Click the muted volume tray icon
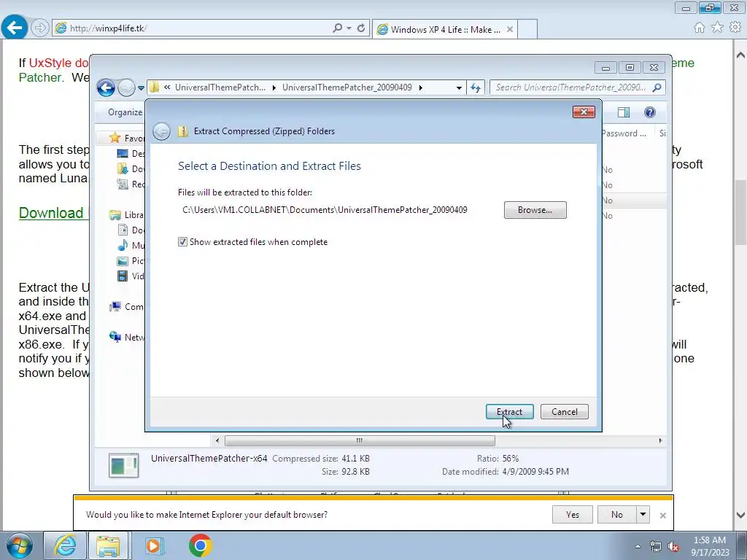Screen dimensions: 747x560 [673, 546]
